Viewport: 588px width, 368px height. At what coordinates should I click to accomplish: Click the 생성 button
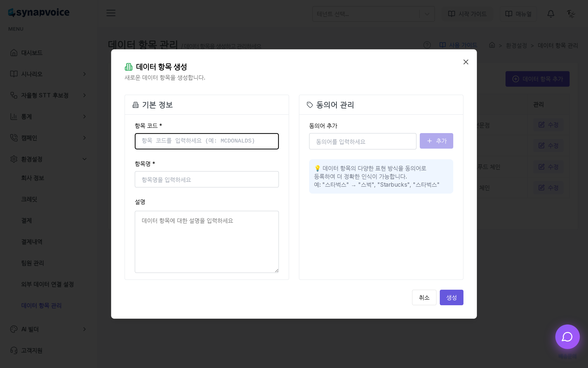tap(451, 297)
